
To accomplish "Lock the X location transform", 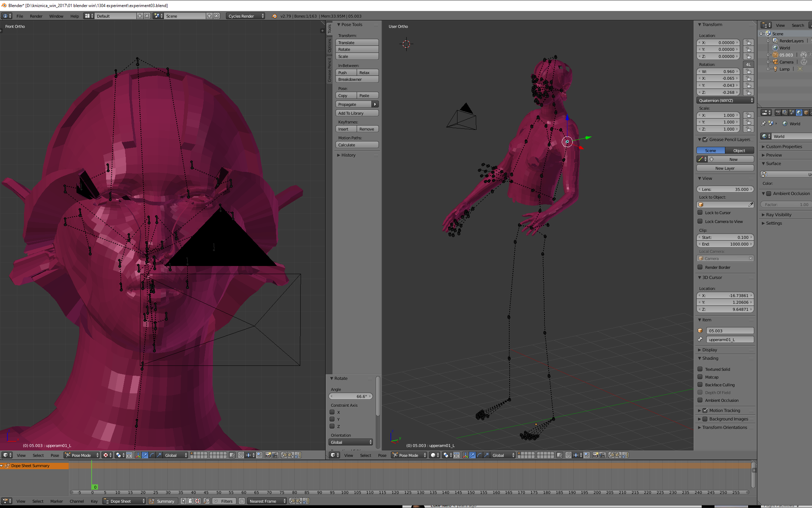I will point(748,43).
